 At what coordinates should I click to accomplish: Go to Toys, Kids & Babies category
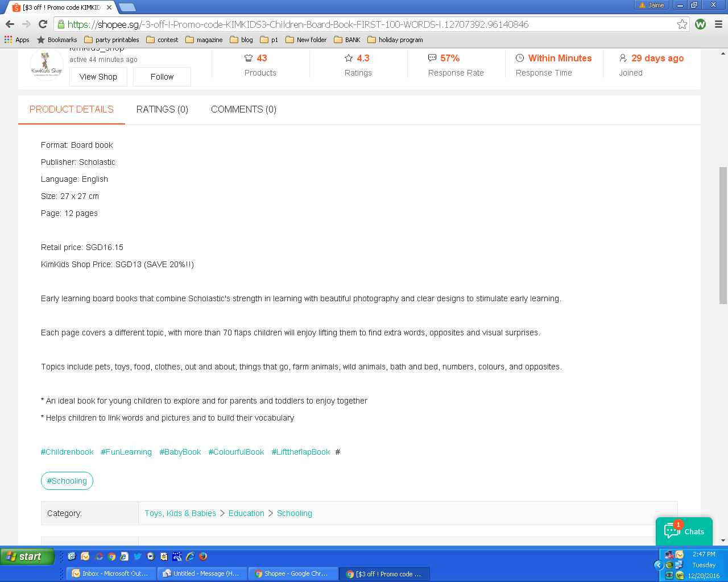pyautogui.click(x=180, y=513)
